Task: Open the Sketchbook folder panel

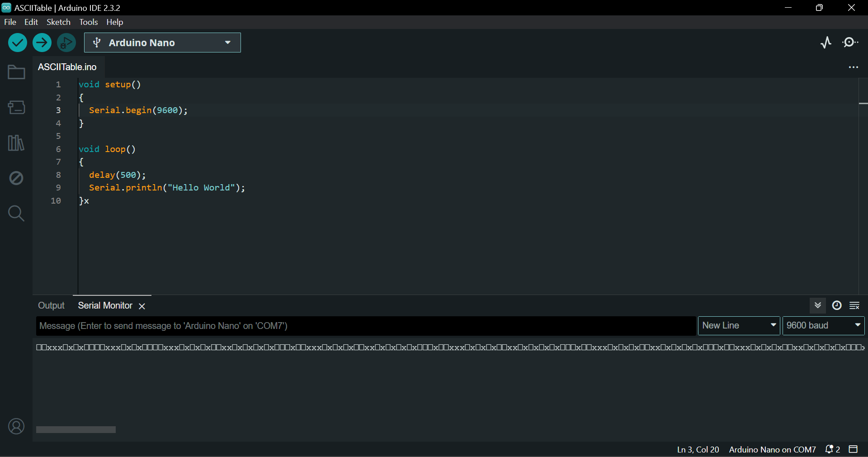Action: [16, 72]
